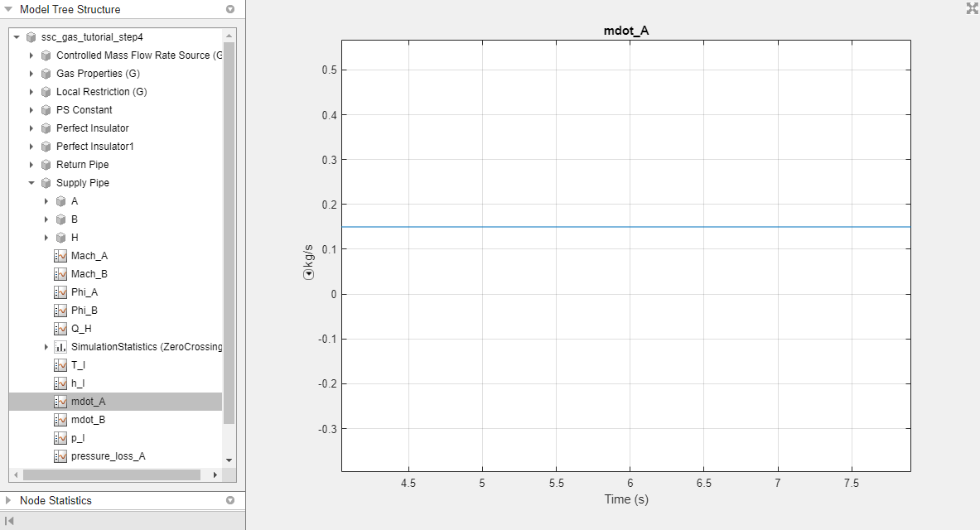Image resolution: width=980 pixels, height=530 pixels.
Task: Collapse the Model Tree Structure panel header
Action: (x=9, y=9)
